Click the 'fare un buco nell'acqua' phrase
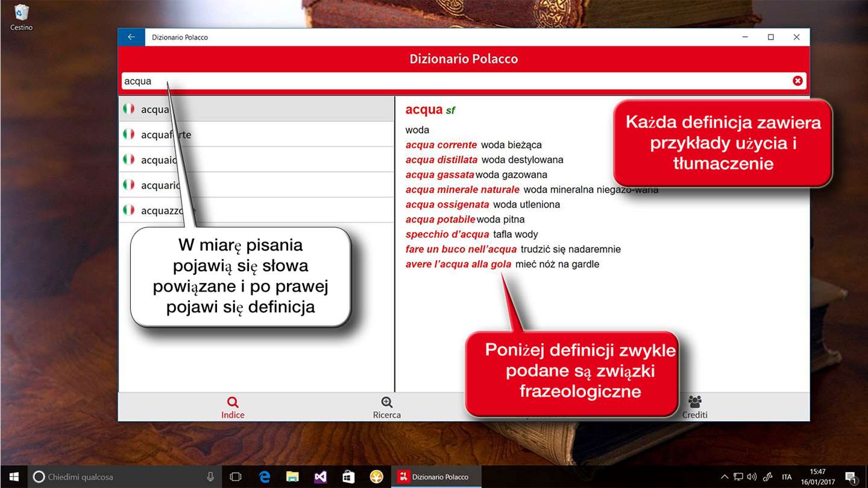868x488 pixels. pos(461,249)
